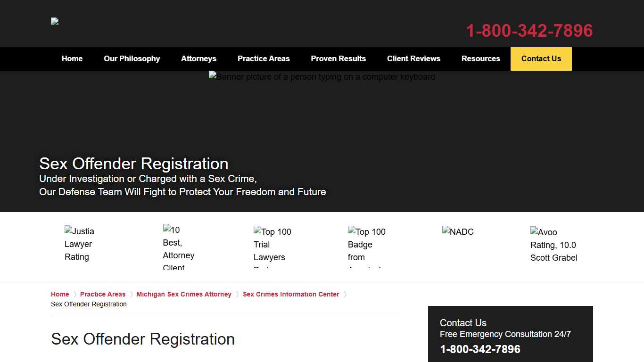The height and width of the screenshot is (362, 644).
Task: Click the NADC badge
Action: pos(458,231)
